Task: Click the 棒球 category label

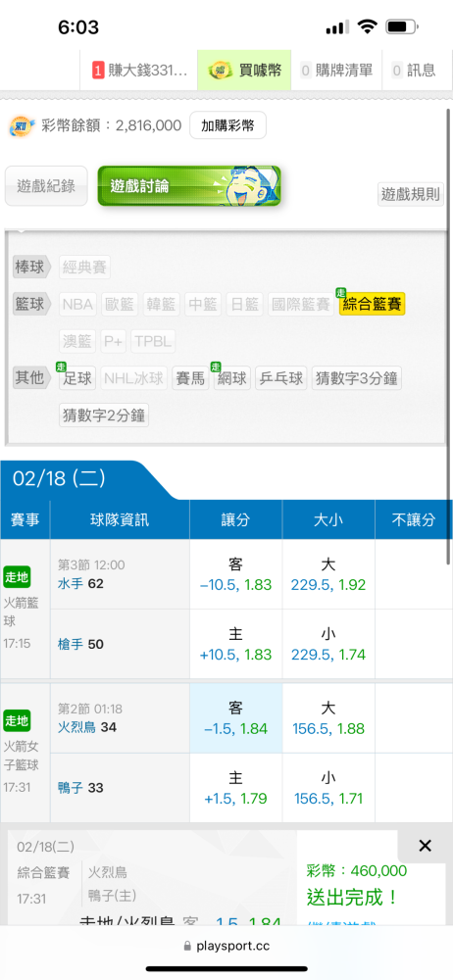Action: [31, 268]
